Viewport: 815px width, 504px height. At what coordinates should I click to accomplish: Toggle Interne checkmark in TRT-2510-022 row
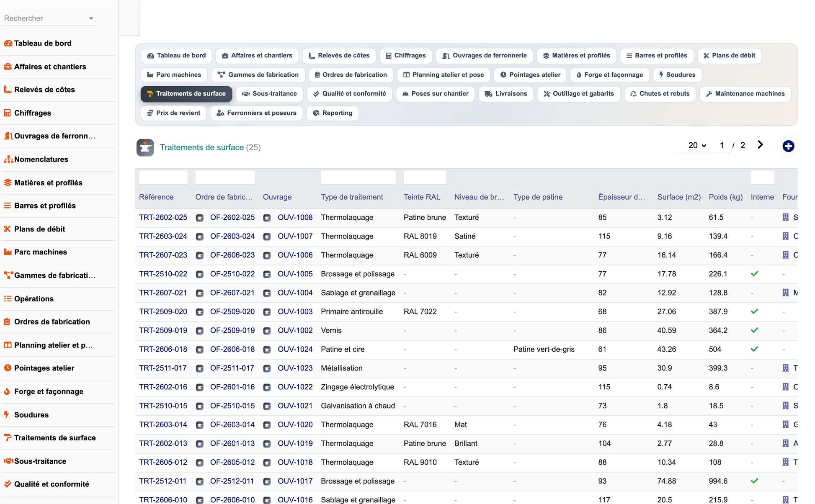tap(755, 274)
